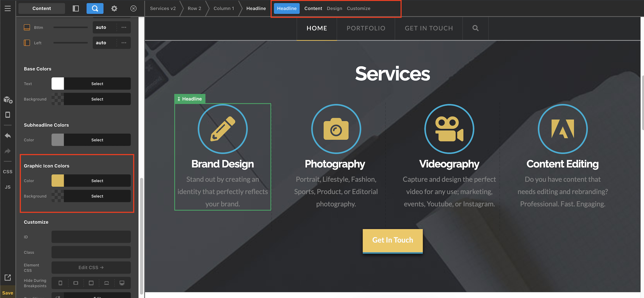This screenshot has width=644, height=298.
Task: Click Select for Graphic Icon Color
Action: tap(97, 181)
